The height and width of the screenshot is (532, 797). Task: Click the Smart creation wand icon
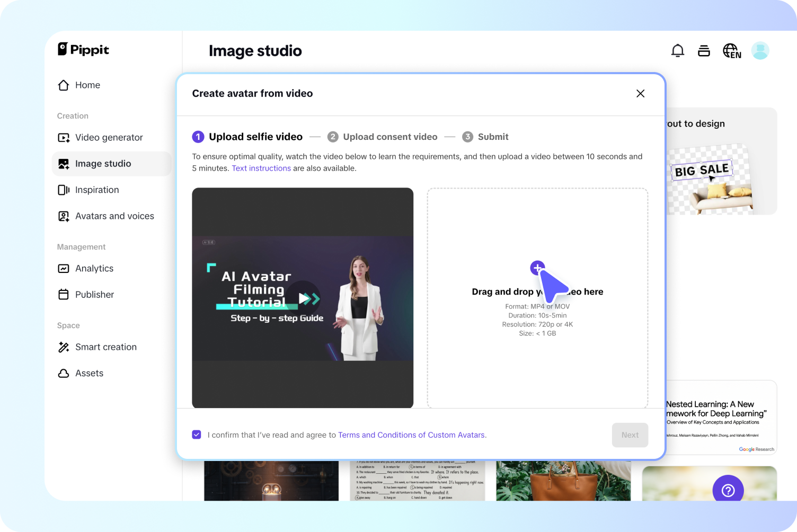64,347
